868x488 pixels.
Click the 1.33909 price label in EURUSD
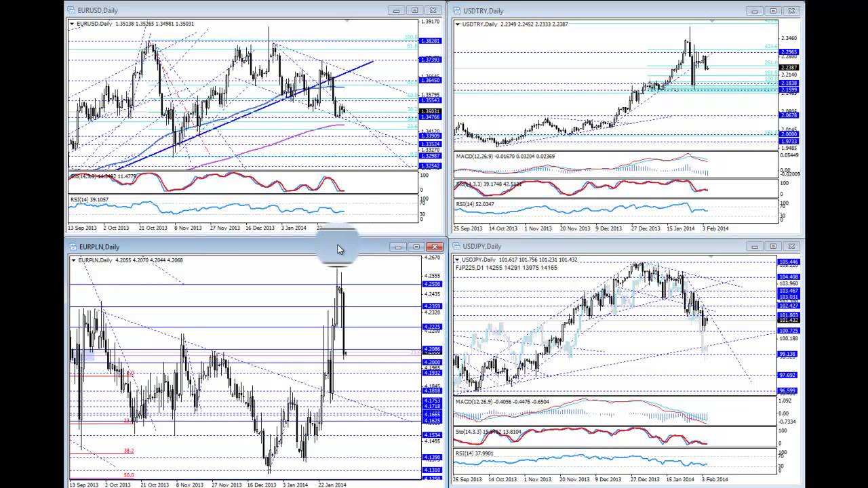(x=431, y=136)
